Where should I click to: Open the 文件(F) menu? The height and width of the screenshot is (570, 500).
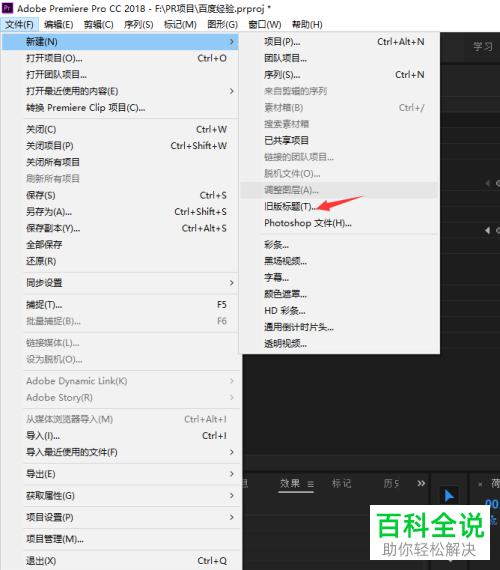click(19, 25)
